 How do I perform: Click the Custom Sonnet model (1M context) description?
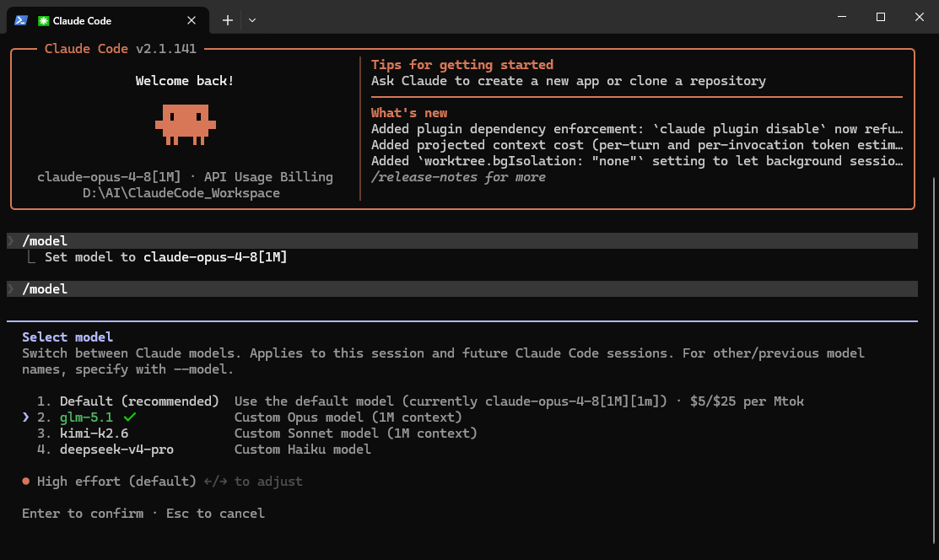coord(356,433)
